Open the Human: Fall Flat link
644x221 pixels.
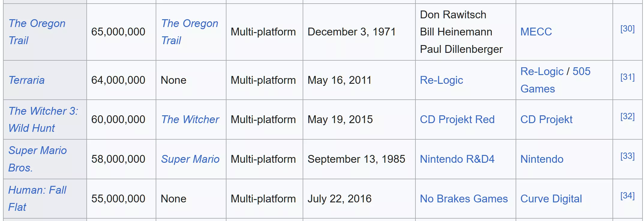point(37,190)
